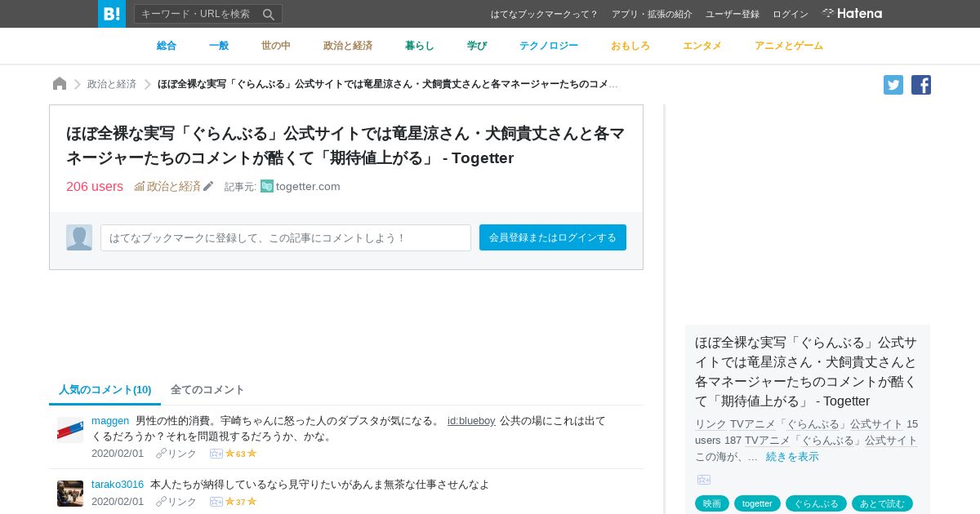View the 206 users link

95,186
